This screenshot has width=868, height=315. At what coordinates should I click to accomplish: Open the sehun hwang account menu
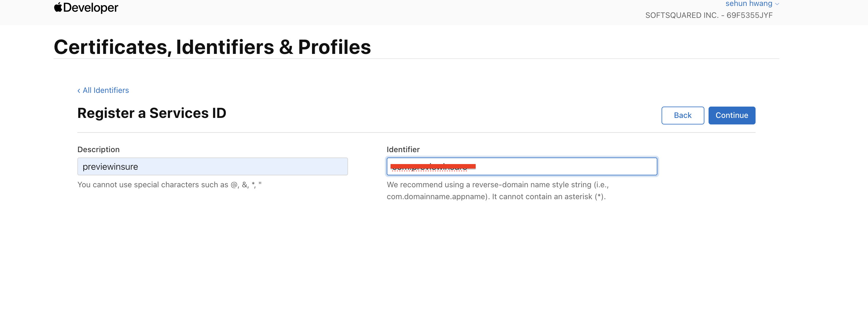click(748, 4)
